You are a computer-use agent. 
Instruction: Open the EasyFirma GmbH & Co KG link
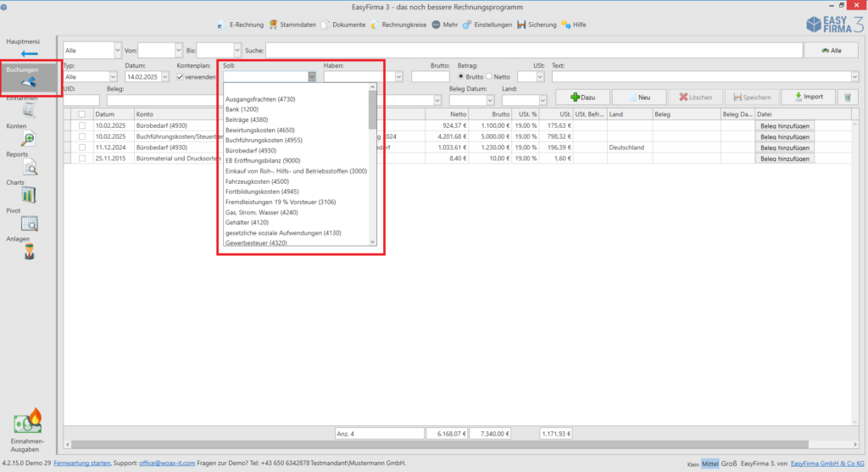point(827,464)
